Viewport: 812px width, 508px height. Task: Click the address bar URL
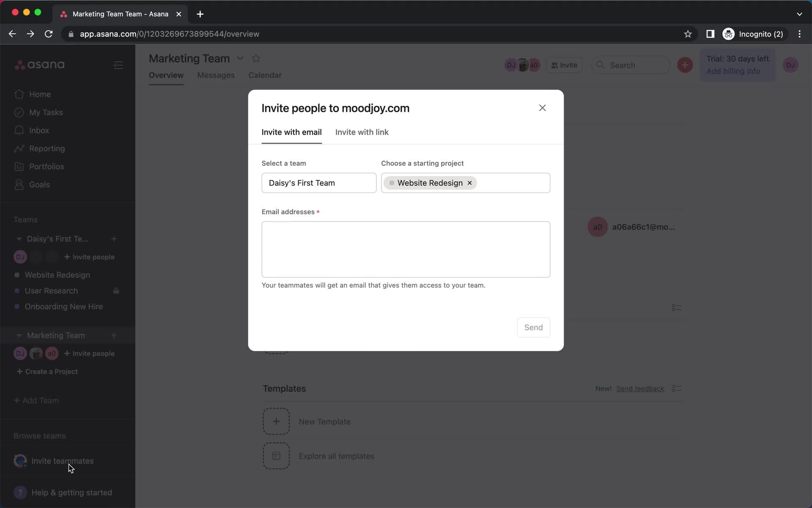pos(170,34)
